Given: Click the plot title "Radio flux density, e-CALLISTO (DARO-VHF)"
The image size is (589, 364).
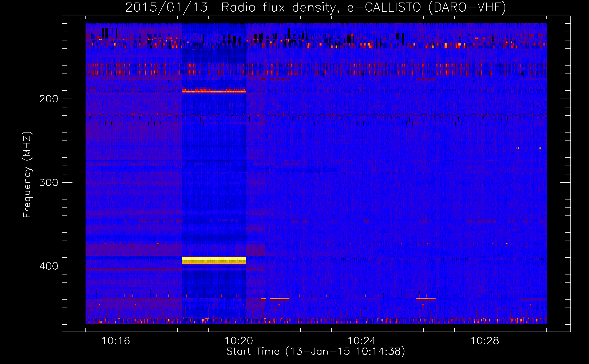Looking at the screenshot, I should pos(363,7).
